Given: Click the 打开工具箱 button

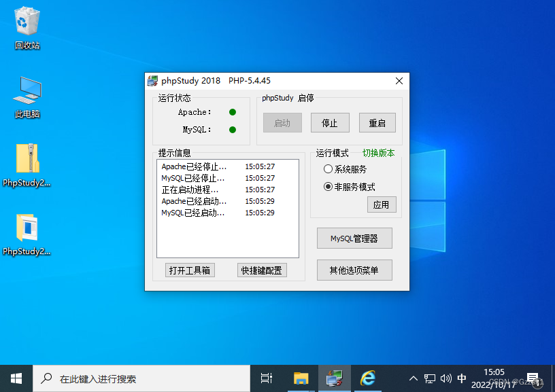Looking at the screenshot, I should coord(190,270).
